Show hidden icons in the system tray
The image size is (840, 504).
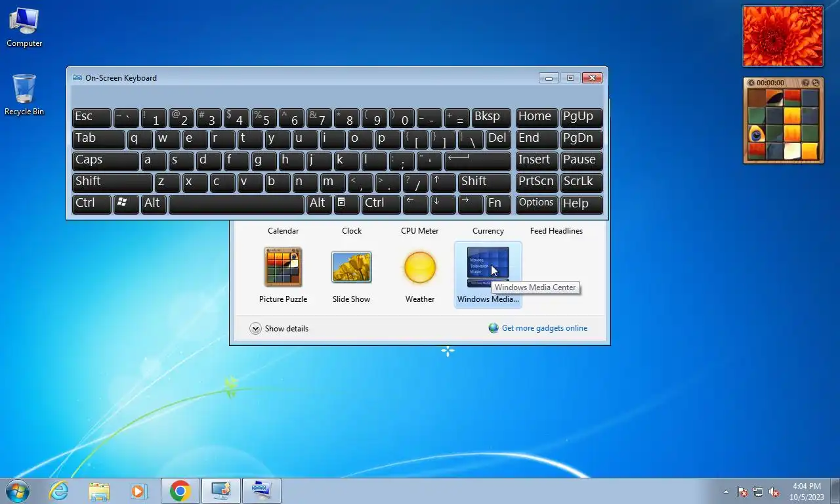click(x=726, y=492)
